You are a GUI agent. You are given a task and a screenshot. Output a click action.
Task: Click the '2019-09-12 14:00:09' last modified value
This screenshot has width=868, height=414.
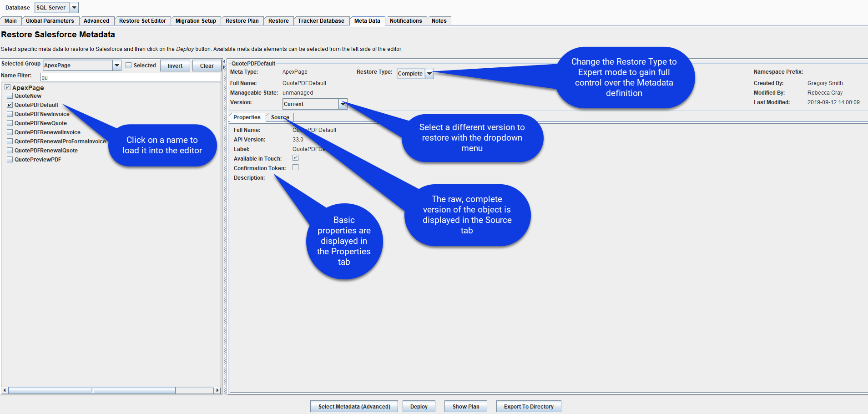click(x=833, y=102)
